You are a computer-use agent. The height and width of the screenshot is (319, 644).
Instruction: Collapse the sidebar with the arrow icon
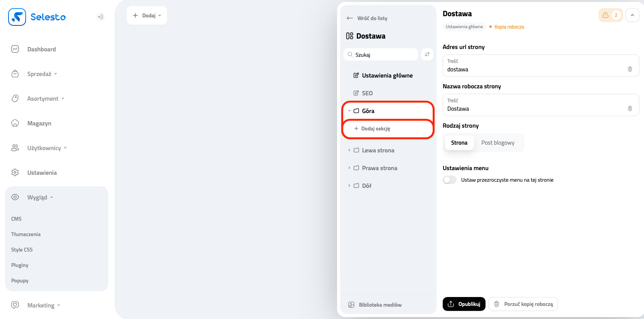coord(101,17)
